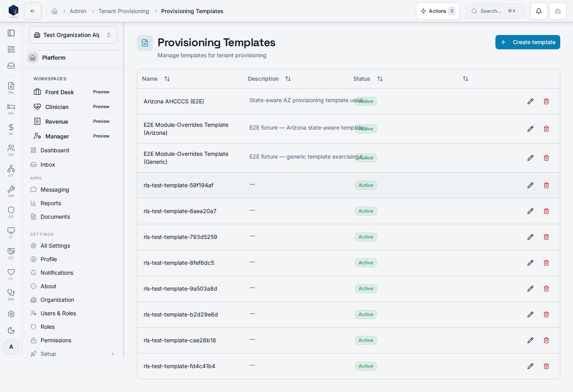Open the FM wrench icon in rail
573x392 pixels.
tap(11, 191)
